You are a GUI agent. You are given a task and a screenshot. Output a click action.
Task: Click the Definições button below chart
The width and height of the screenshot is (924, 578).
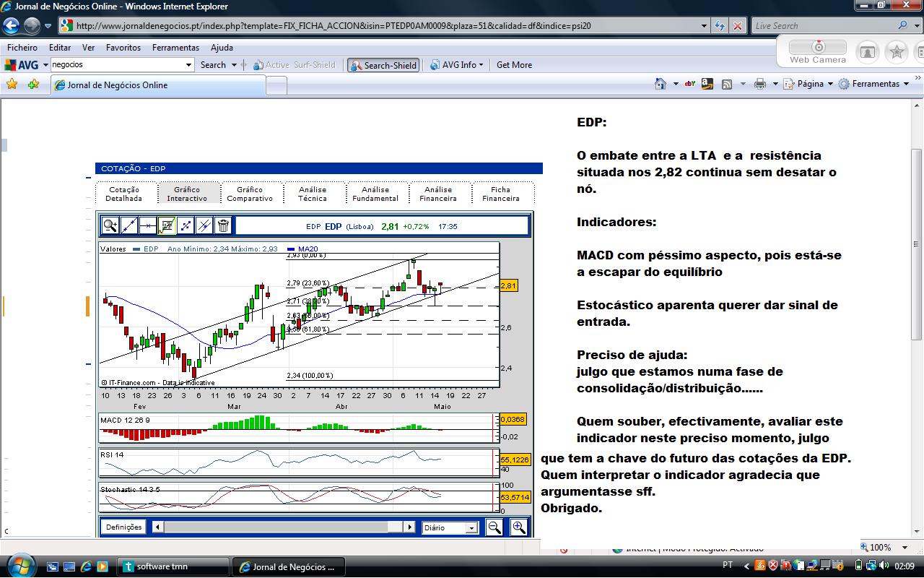coord(124,527)
